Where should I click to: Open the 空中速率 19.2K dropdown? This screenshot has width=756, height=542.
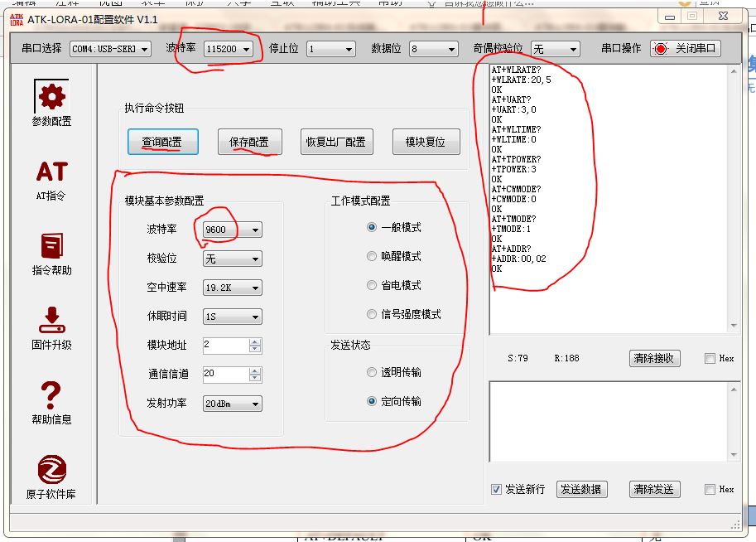[x=233, y=288]
